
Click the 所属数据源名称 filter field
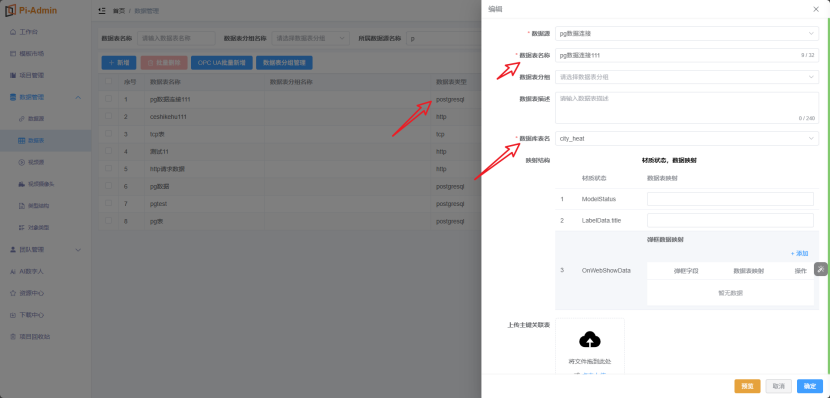coord(443,38)
